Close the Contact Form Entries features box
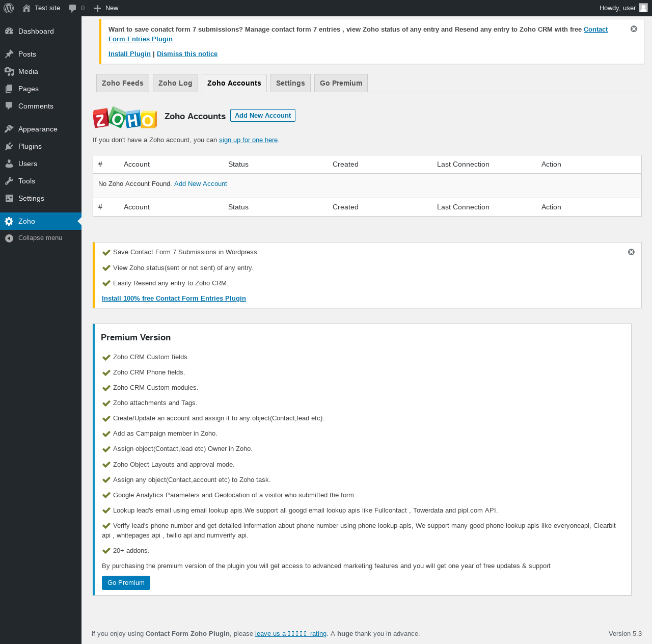This screenshot has width=652, height=644. pos(631,252)
